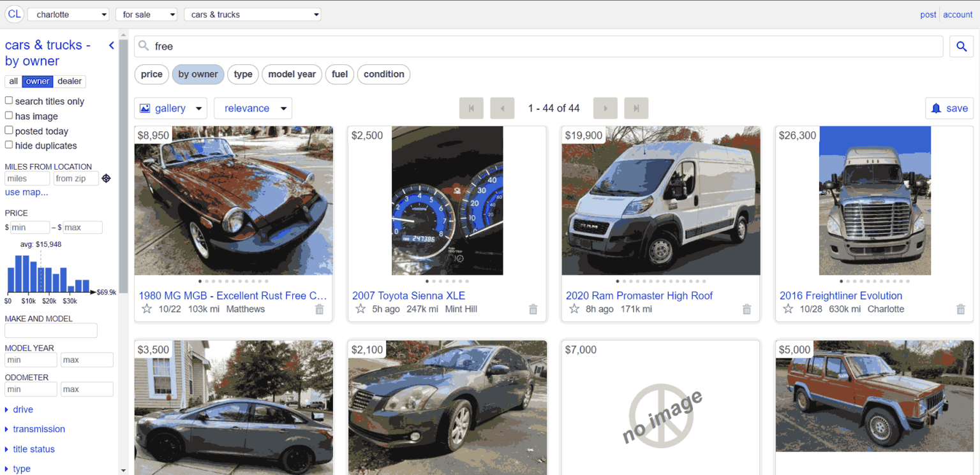Hide the Toyota Sienna listing trash icon

(x=533, y=309)
